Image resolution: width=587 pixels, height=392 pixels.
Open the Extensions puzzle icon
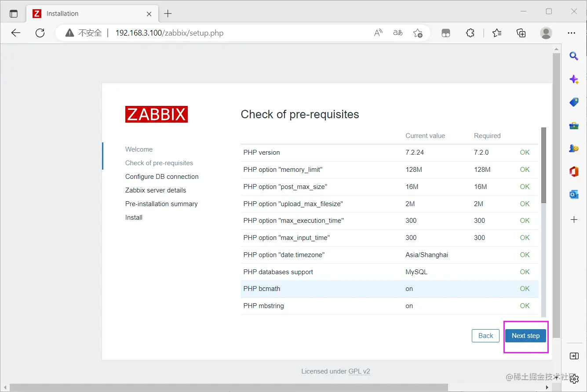(470, 33)
